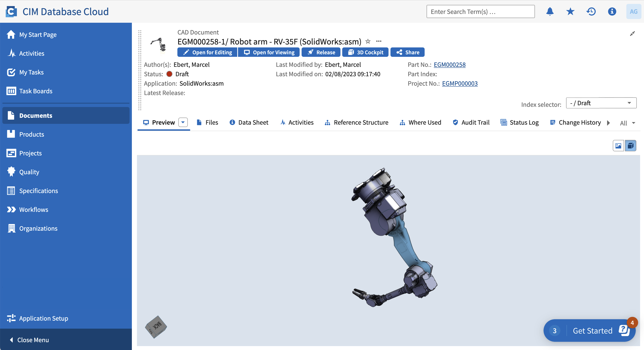Switch preview to 2D image mode

pos(618,146)
